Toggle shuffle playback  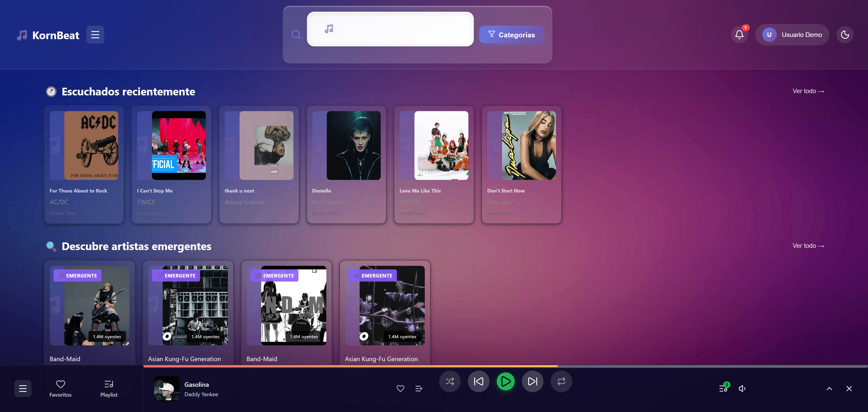pos(450,381)
